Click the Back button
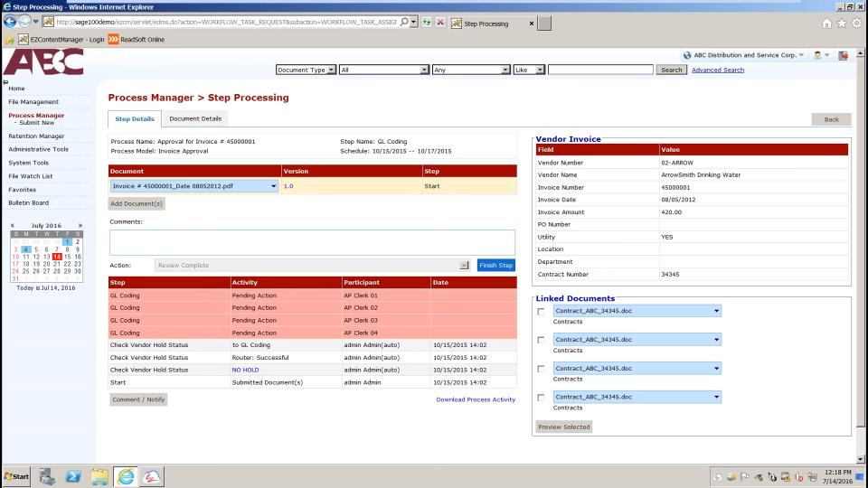The image size is (868, 488). (831, 119)
